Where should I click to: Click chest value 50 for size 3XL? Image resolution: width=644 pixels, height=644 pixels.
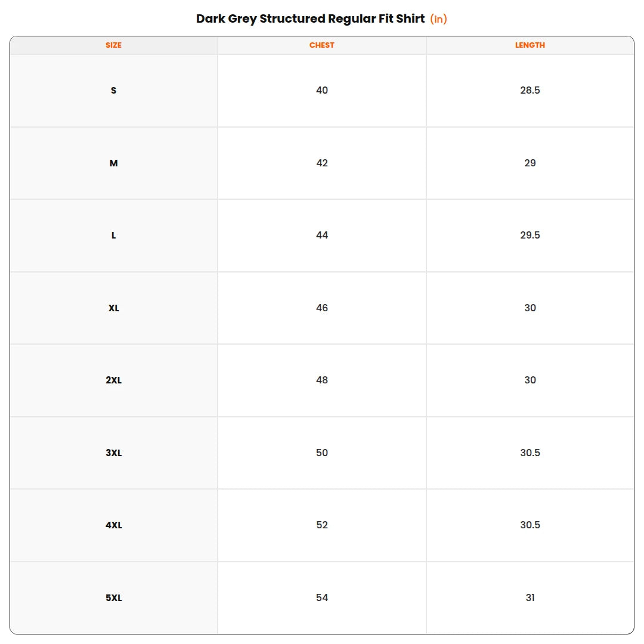point(322,453)
